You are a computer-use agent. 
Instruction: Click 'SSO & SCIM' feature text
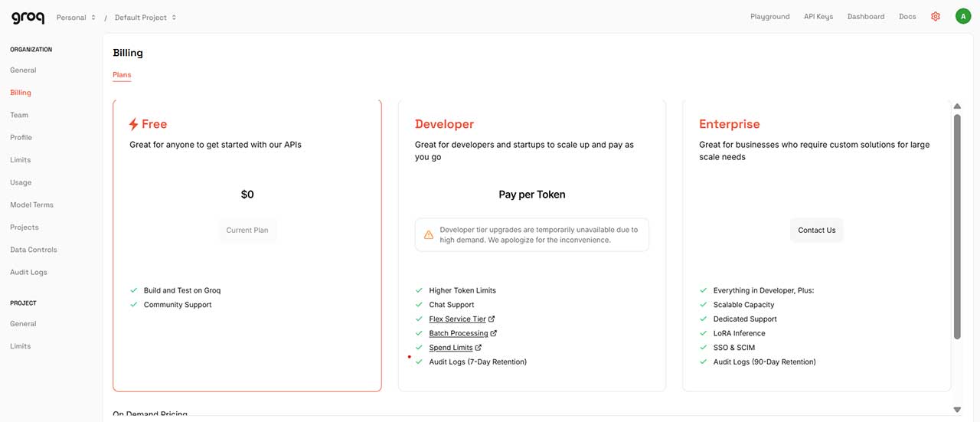[x=733, y=348]
